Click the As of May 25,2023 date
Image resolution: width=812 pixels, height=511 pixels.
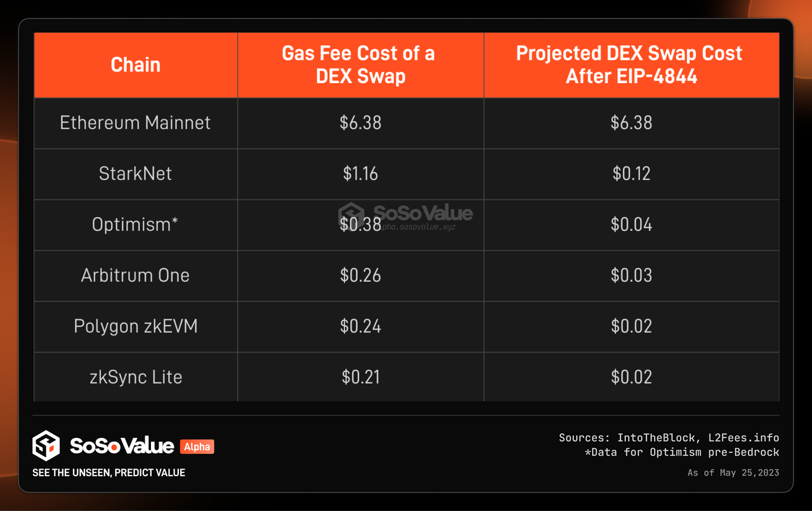[x=733, y=472]
